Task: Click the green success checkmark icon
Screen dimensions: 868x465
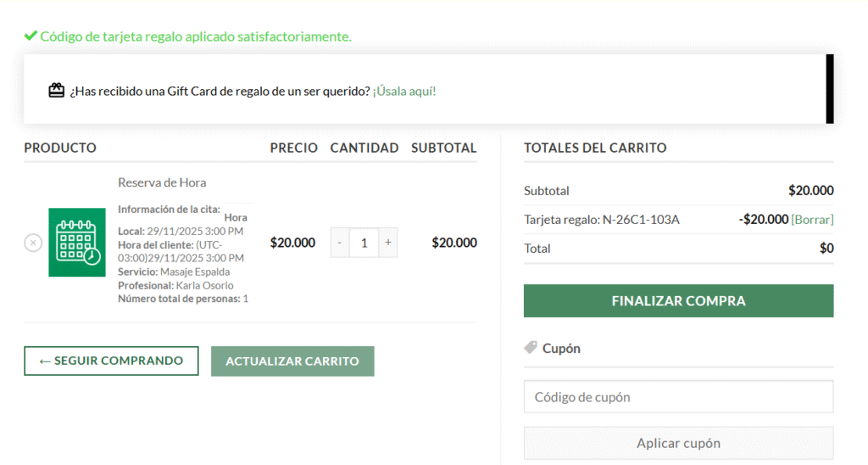Action: coord(31,36)
